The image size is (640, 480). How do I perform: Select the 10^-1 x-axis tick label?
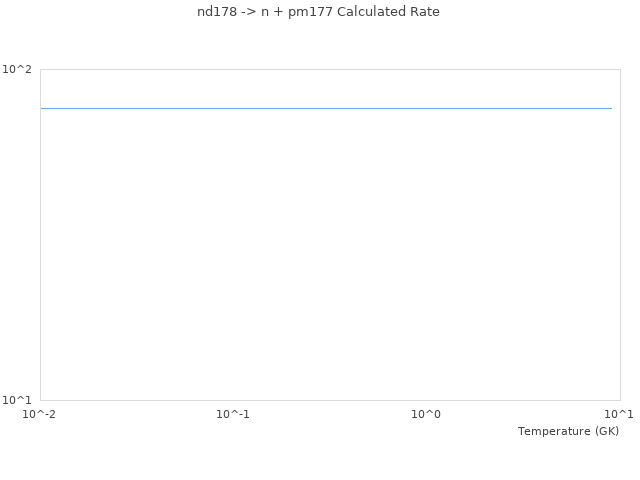[x=233, y=414]
